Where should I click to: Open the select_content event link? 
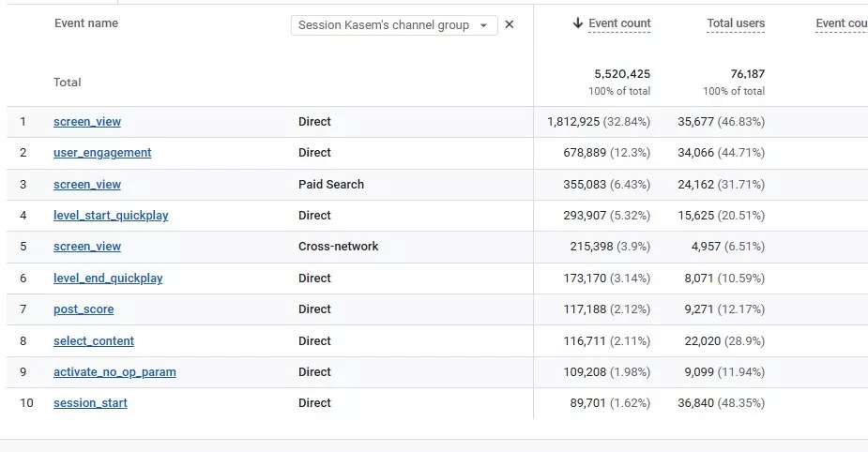point(94,341)
